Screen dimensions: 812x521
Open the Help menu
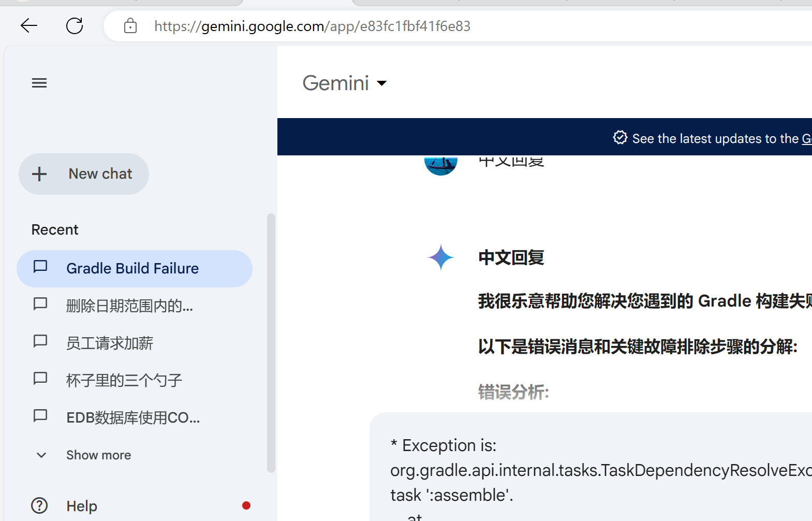(x=135, y=505)
